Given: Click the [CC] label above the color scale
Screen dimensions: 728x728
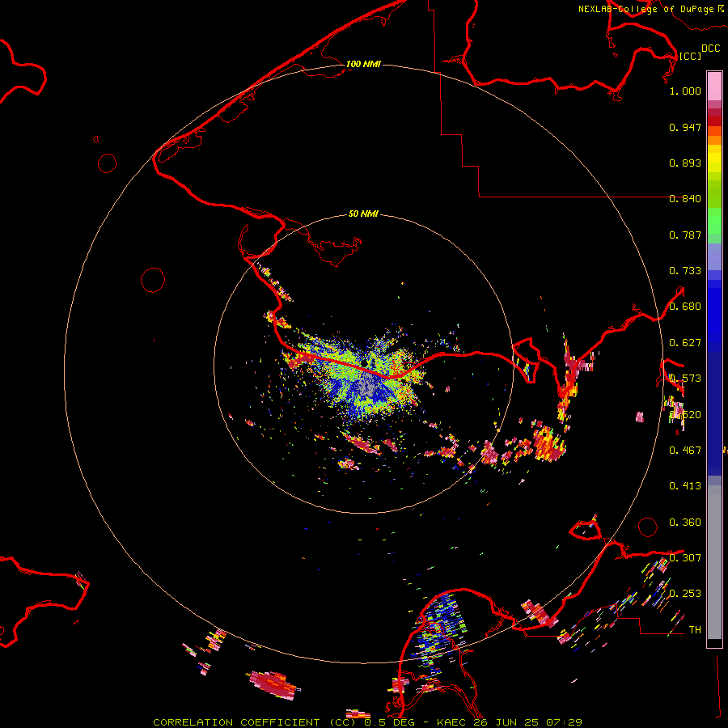Looking at the screenshot, I should [x=690, y=56].
